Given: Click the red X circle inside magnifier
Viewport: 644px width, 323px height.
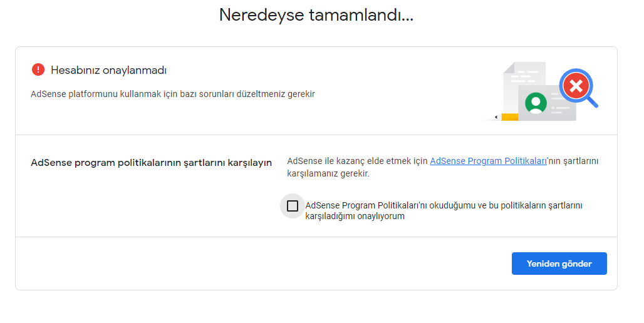Looking at the screenshot, I should tap(576, 86).
